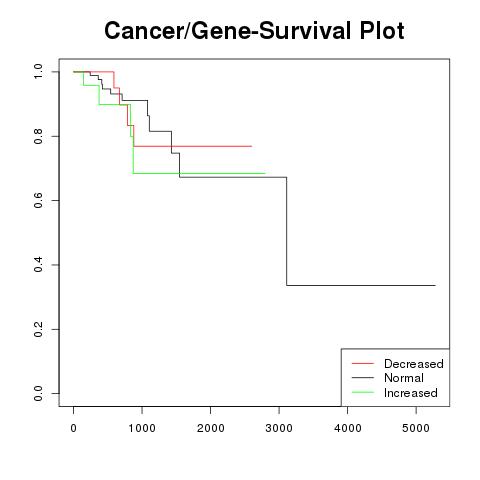Click the Increased legend label
This screenshot has width=480, height=480.
(411, 393)
